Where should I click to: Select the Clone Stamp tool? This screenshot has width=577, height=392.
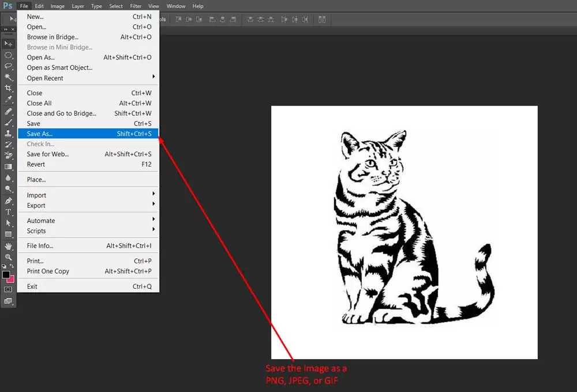pos(8,133)
